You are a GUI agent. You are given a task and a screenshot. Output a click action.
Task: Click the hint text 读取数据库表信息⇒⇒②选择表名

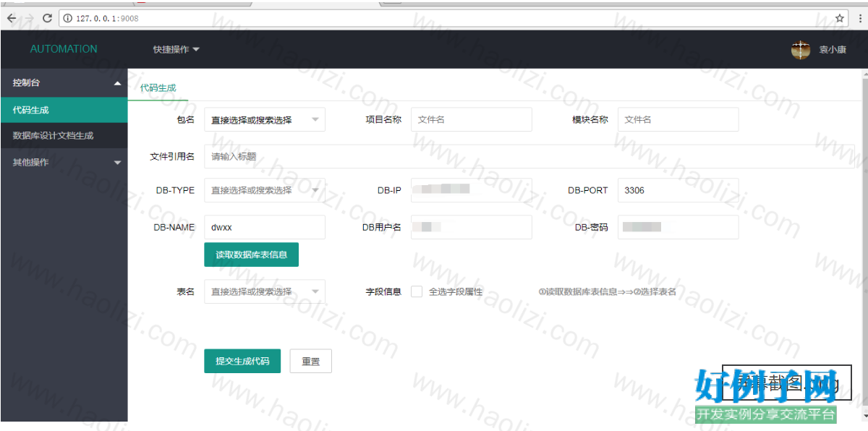pos(607,291)
